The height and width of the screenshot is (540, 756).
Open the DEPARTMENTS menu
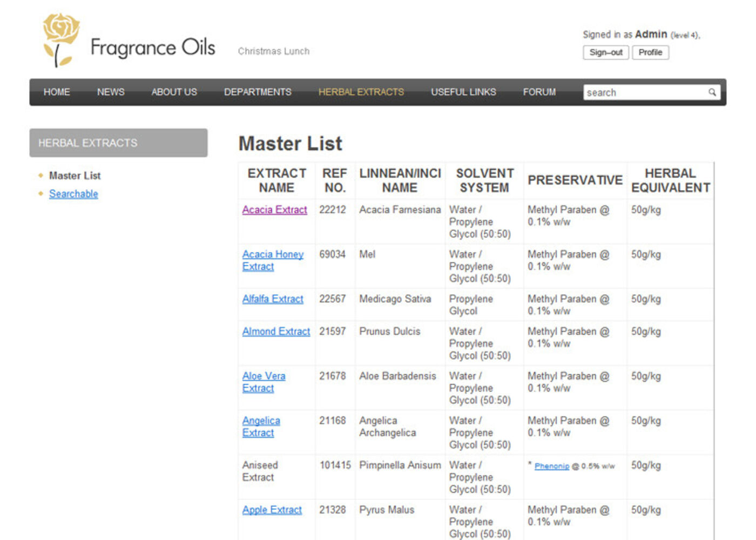click(x=258, y=92)
